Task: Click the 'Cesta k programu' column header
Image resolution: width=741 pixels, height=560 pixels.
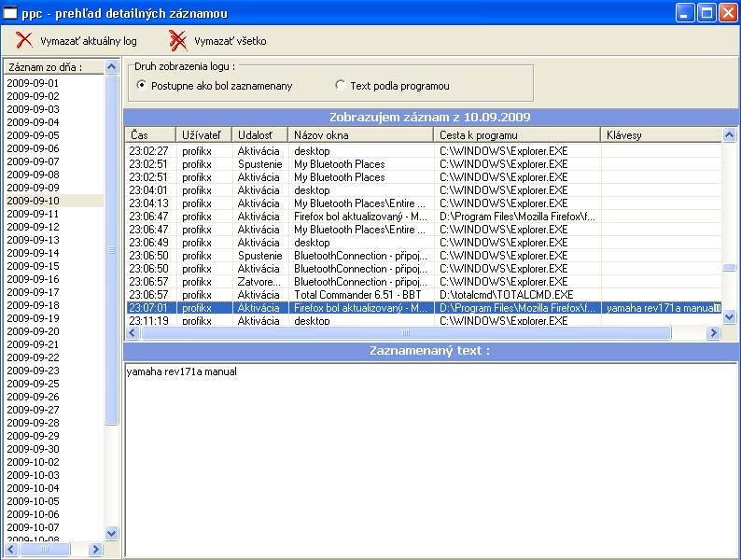Action: [517, 135]
